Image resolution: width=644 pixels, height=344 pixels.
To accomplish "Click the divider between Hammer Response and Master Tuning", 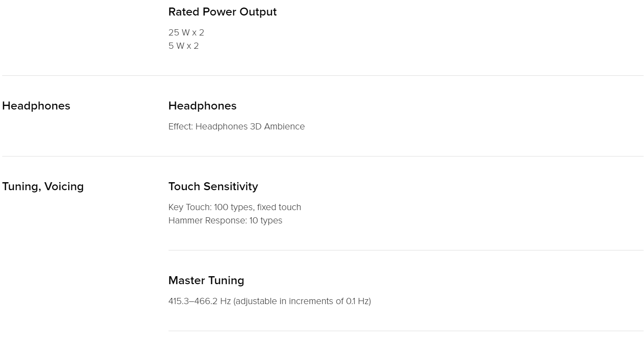I will (x=406, y=250).
